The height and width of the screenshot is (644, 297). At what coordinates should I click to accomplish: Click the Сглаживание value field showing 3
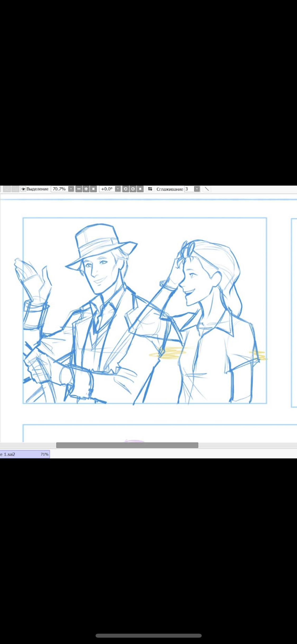coord(189,189)
